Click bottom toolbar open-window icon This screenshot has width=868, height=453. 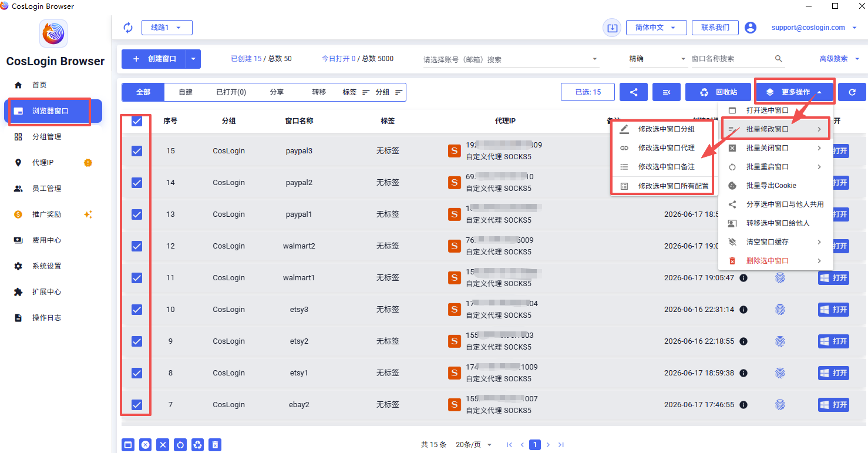tap(128, 445)
